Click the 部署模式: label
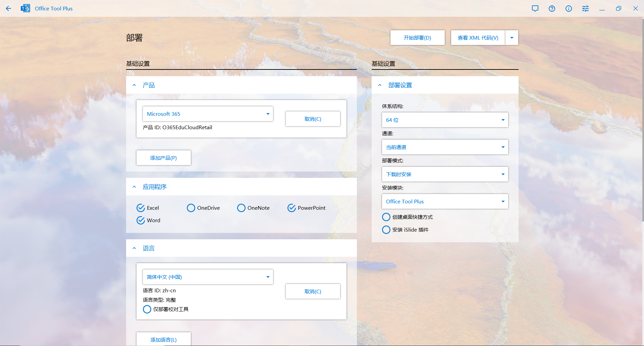The height and width of the screenshot is (346, 644). tap(392, 161)
